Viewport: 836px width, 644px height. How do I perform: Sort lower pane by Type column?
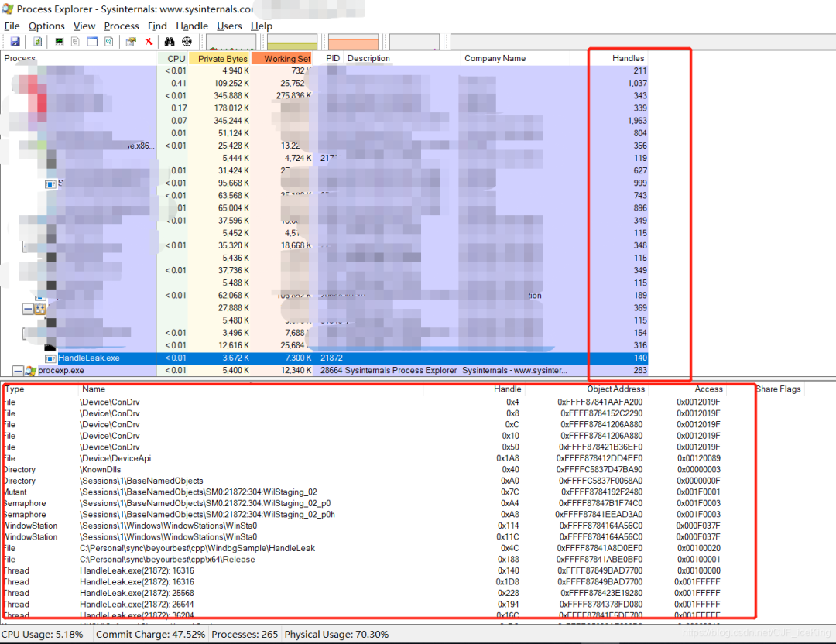click(x=40, y=389)
